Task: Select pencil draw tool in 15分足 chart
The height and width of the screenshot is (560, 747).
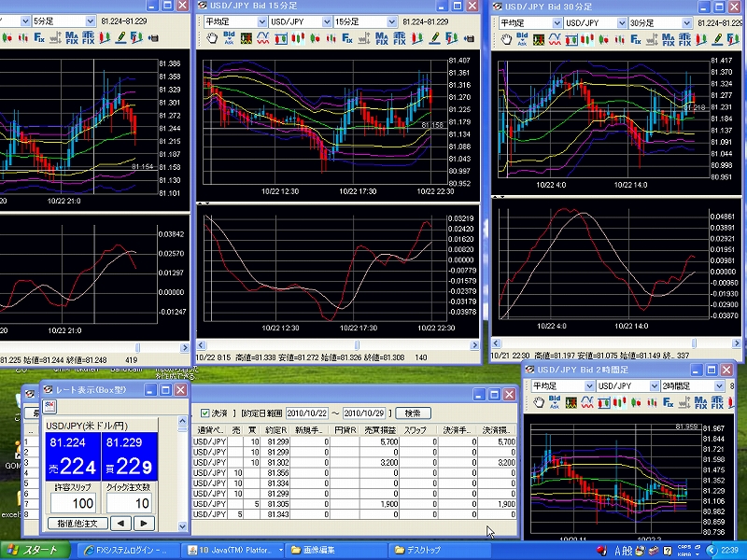Action: [434, 38]
